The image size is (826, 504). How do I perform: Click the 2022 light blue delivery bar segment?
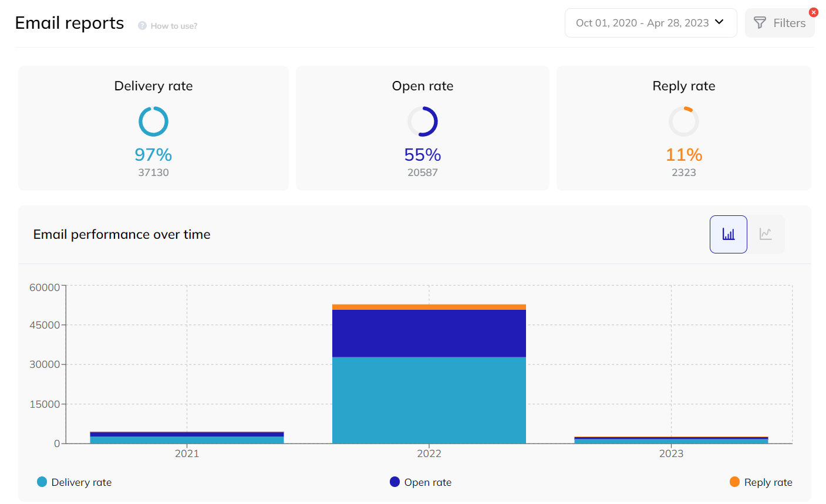pos(429,400)
